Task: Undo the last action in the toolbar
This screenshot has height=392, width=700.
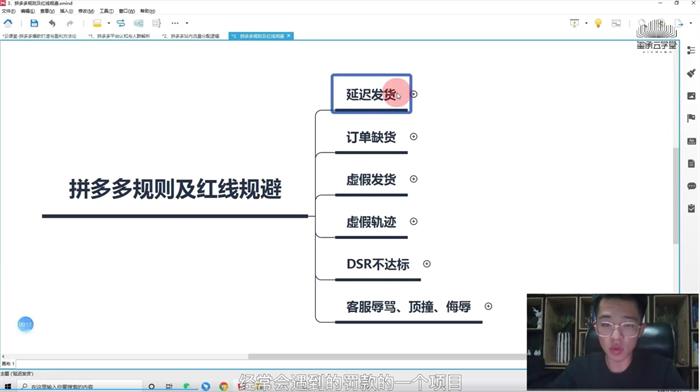Action: click(52, 23)
